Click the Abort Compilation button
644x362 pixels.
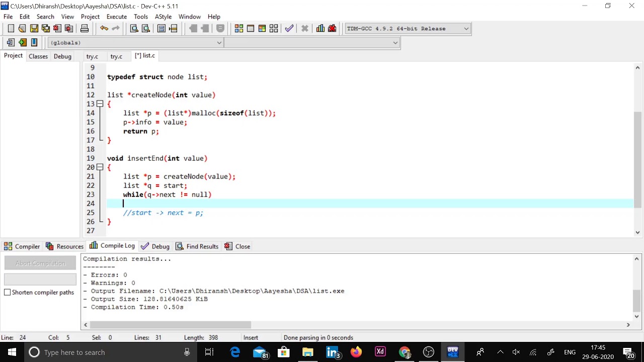[40, 263]
